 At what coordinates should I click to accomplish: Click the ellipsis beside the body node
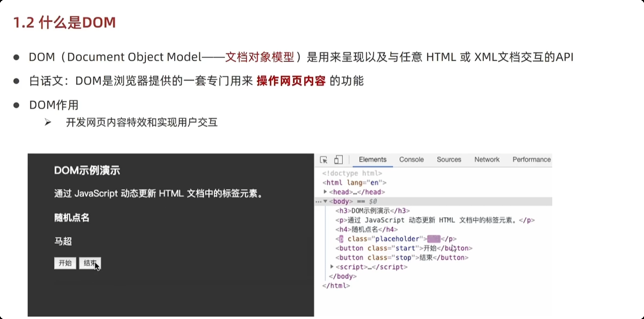click(x=318, y=202)
